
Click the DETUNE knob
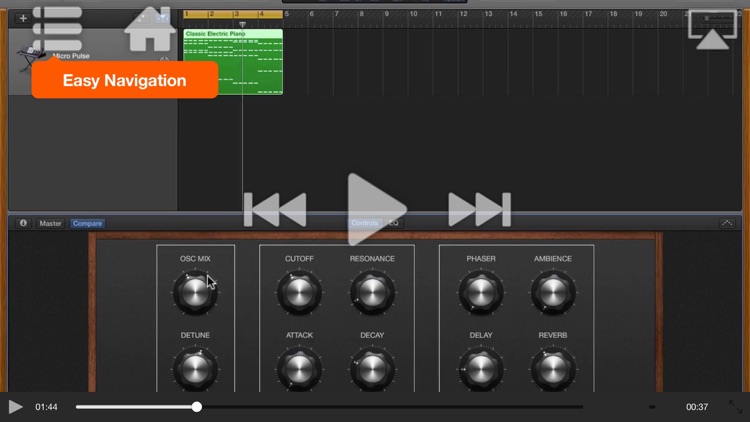tap(195, 369)
